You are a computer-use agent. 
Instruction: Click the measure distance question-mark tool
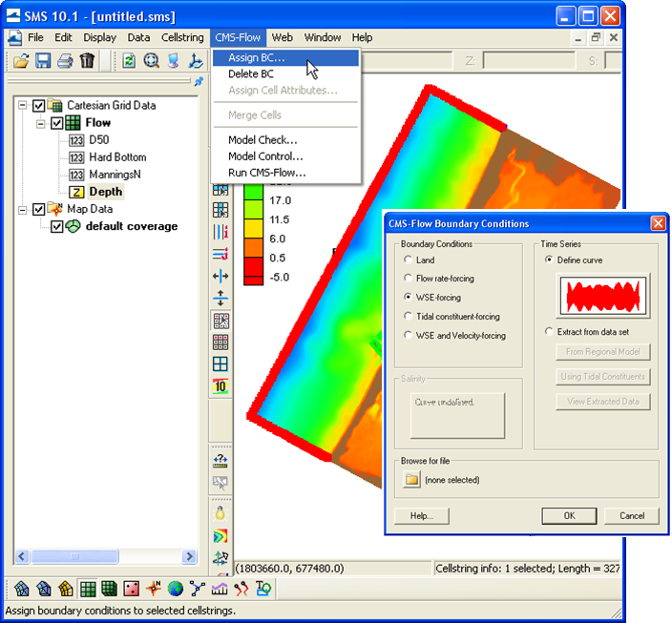pos(220,461)
